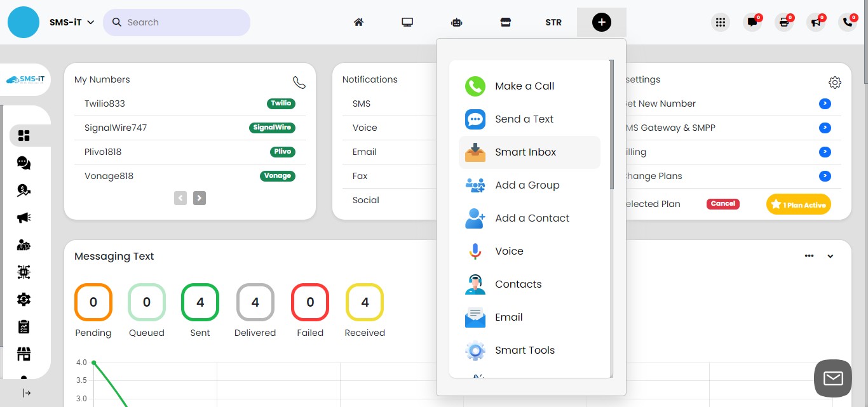Click the Failed count box
This screenshot has width=868, height=407.
pyautogui.click(x=310, y=302)
